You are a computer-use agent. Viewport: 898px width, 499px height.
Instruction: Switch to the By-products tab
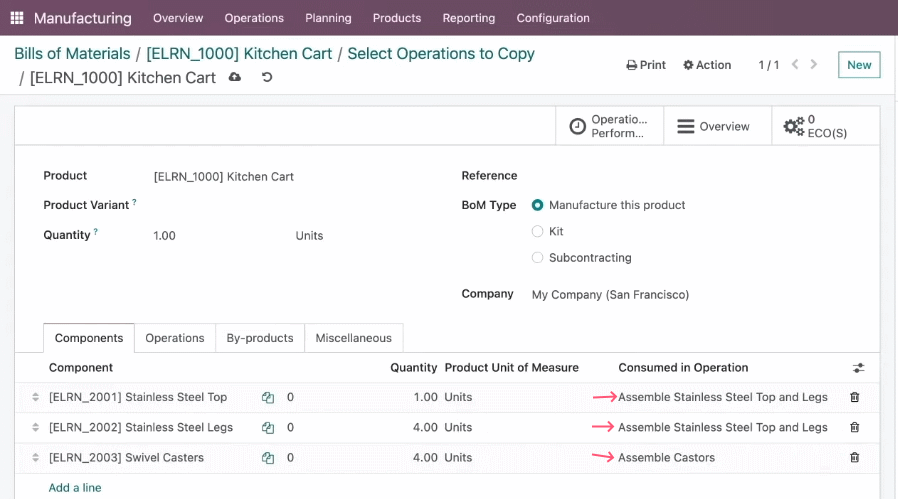(x=260, y=338)
